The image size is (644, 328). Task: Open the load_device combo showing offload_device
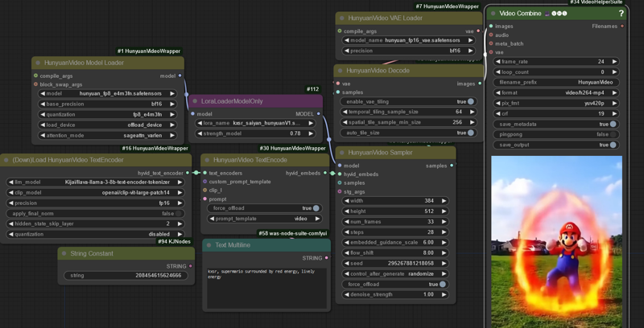108,125
